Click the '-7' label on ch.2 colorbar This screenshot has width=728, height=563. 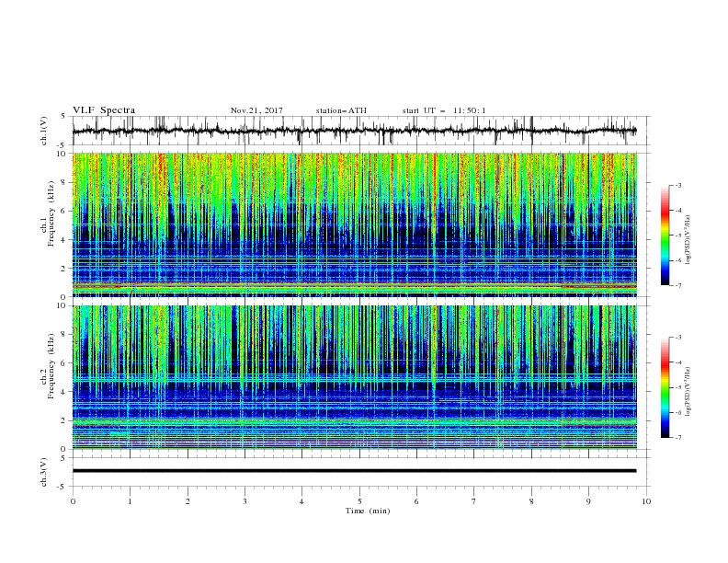coord(678,438)
